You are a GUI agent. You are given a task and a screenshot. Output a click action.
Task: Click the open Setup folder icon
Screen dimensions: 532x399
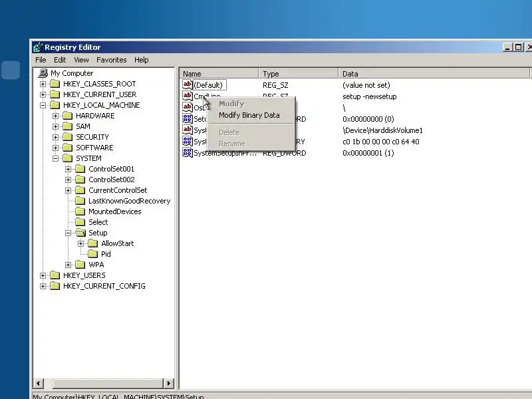(x=80, y=233)
